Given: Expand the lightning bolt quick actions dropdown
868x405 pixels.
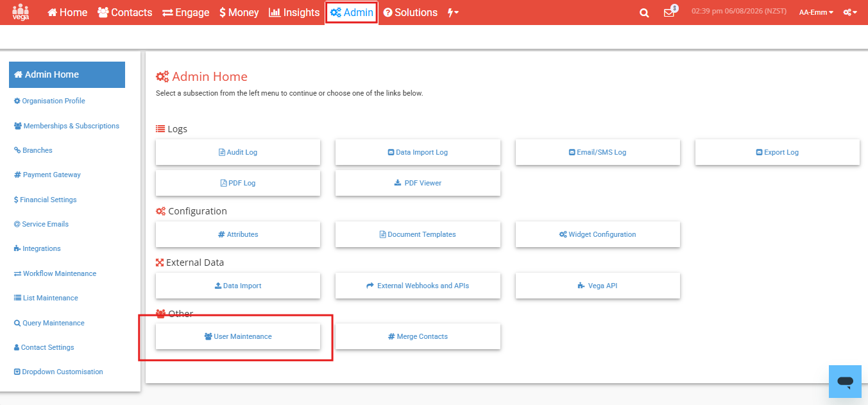Looking at the screenshot, I should [453, 12].
